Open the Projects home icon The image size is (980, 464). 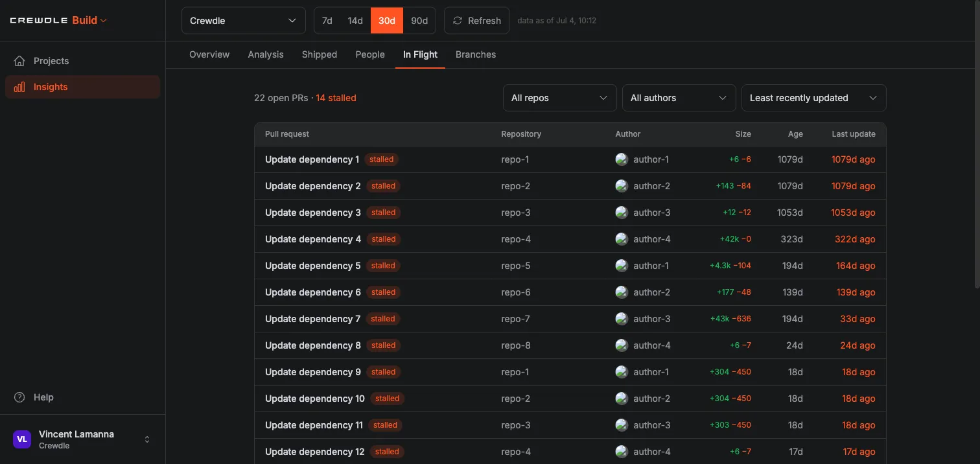coord(19,61)
